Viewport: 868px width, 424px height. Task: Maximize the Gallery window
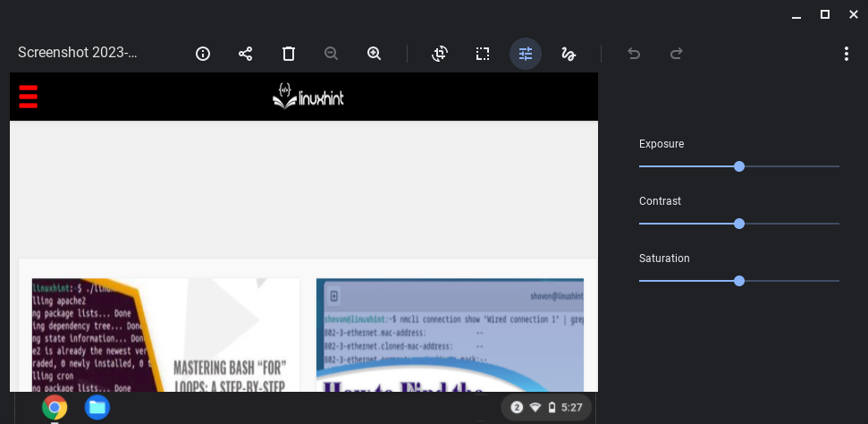(824, 14)
